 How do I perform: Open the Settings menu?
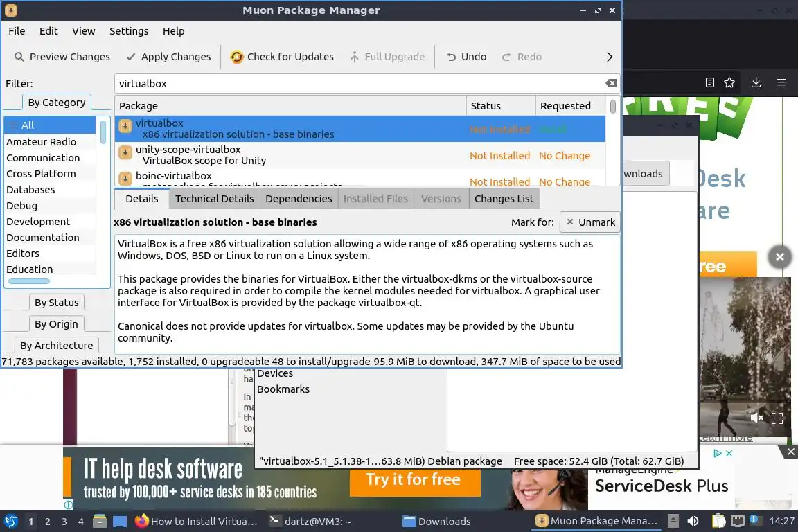pos(129,31)
